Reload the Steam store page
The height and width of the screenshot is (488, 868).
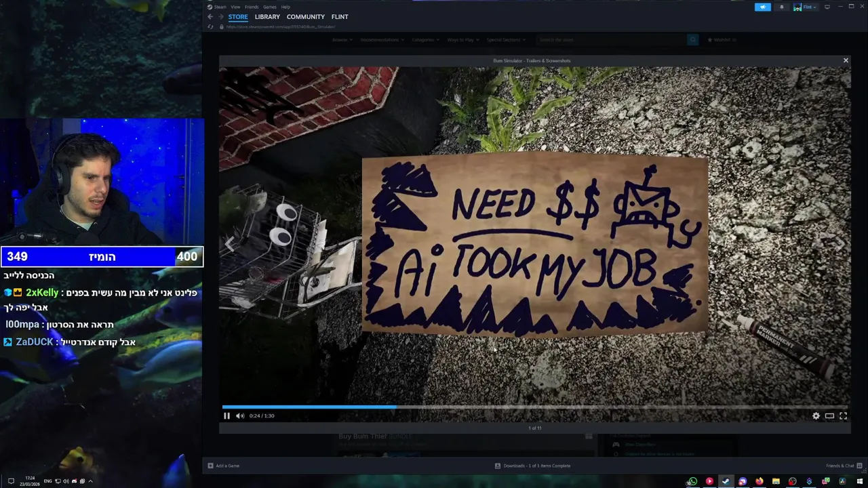click(210, 26)
